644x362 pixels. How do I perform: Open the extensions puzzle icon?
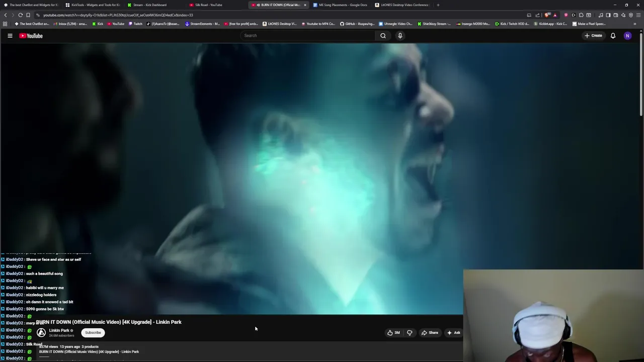[581, 15]
